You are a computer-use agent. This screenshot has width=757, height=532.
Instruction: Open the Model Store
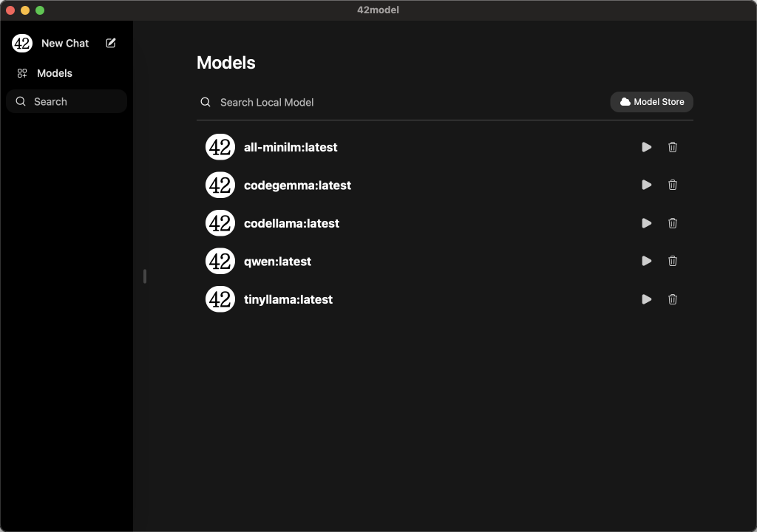point(652,102)
